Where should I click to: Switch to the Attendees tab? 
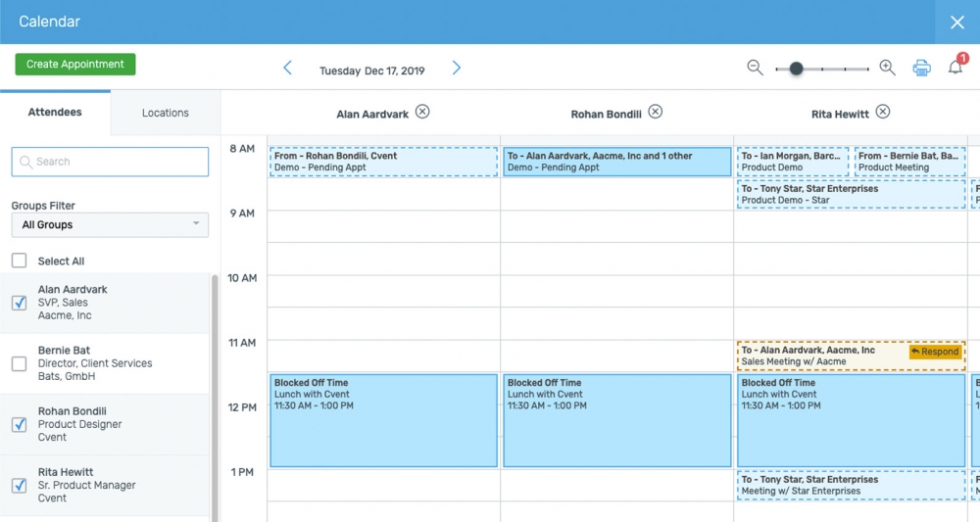coord(55,113)
